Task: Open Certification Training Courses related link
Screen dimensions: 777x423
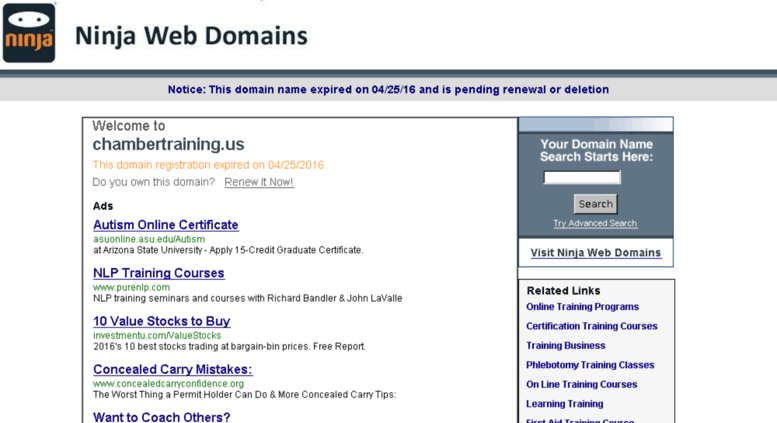Action: tap(592, 326)
